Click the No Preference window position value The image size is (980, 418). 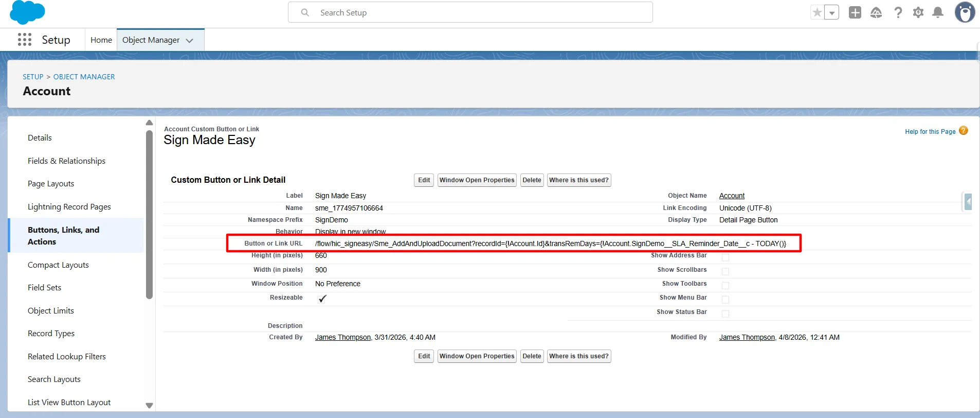pyautogui.click(x=338, y=284)
